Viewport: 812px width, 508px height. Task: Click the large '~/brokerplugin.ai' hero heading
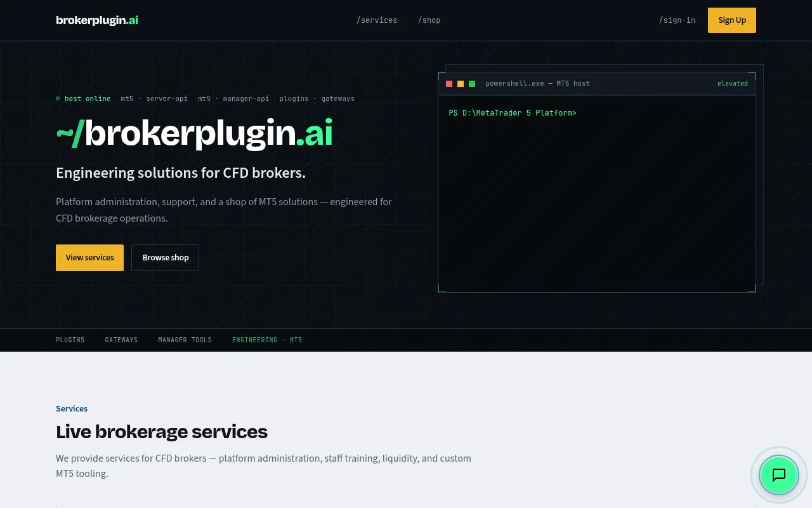pyautogui.click(x=194, y=133)
